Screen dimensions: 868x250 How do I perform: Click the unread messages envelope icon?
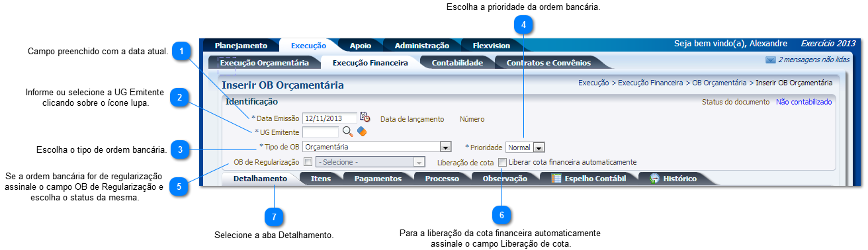(770, 60)
